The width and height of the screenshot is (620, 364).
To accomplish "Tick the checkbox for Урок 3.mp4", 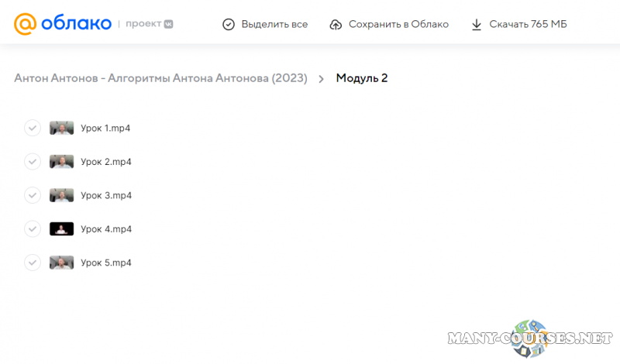I will (x=32, y=195).
